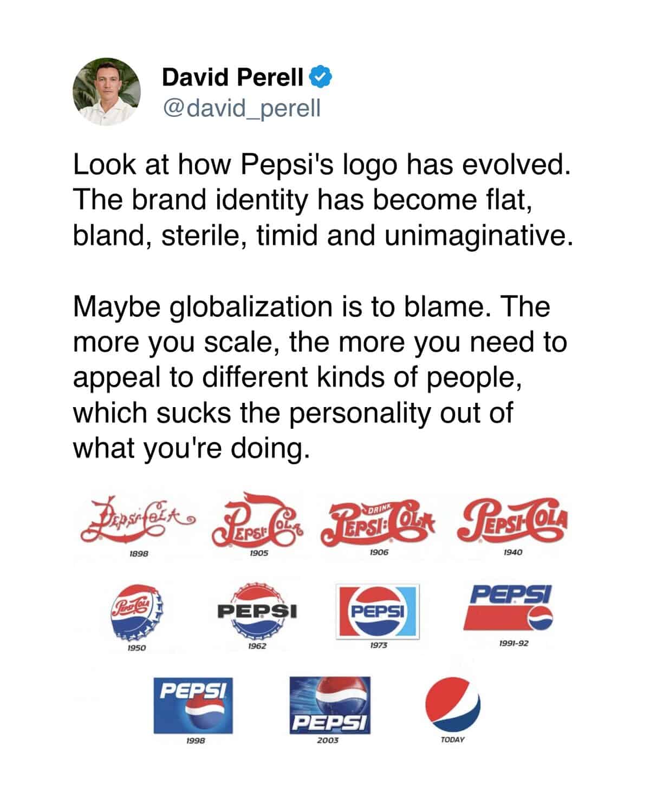The height and width of the screenshot is (812, 650).
Task: Select the 1973 boxed Pepsi logo
Action: pyautogui.click(x=378, y=611)
